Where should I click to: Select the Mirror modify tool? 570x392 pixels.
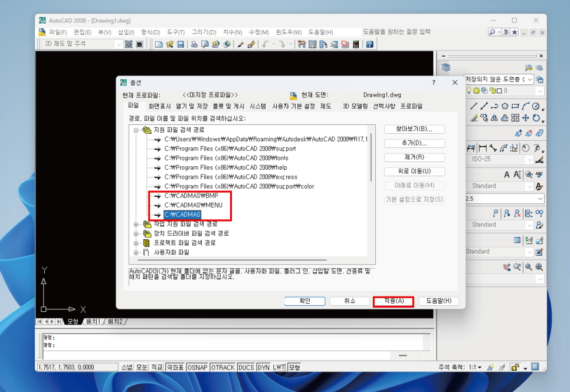(x=494, y=118)
